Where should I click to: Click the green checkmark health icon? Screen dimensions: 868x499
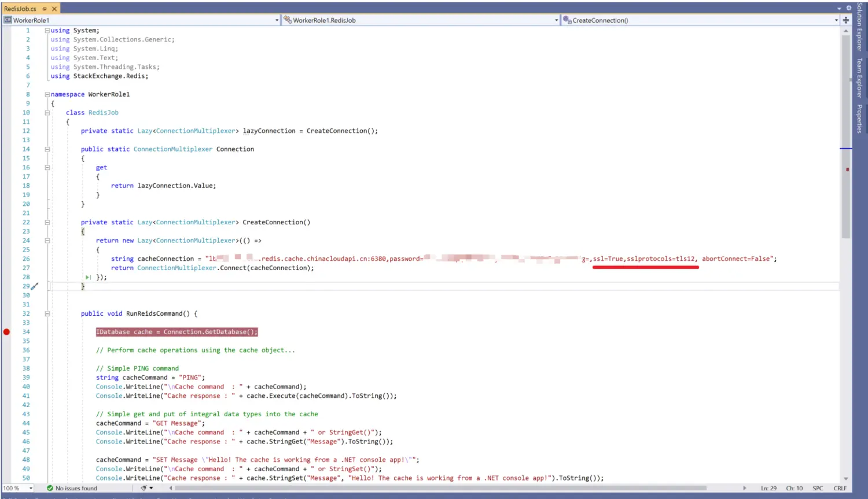pos(50,489)
